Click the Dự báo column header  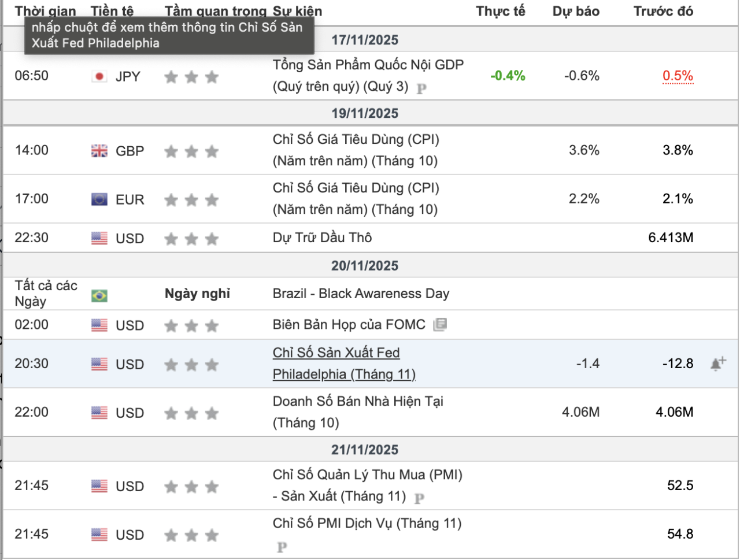pos(576,11)
